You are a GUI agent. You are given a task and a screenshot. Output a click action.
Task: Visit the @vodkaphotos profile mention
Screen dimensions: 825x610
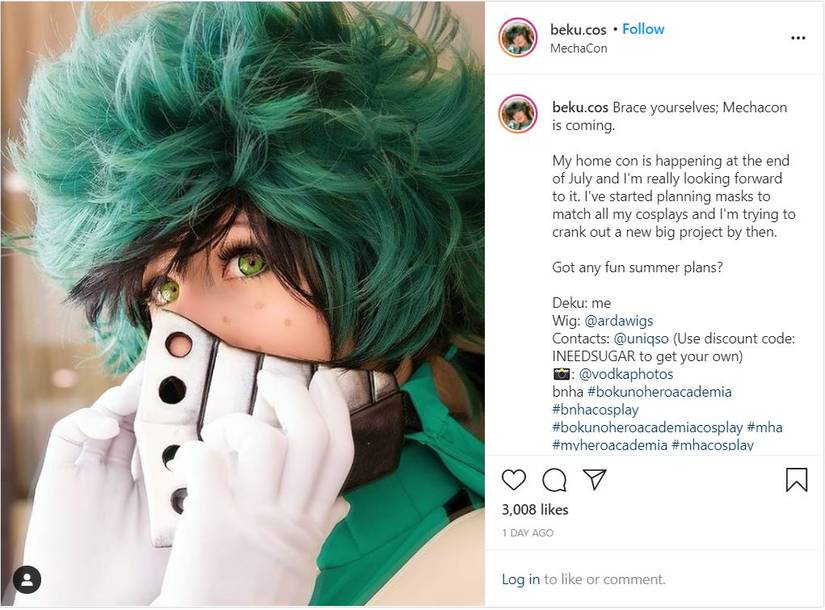coord(626,374)
